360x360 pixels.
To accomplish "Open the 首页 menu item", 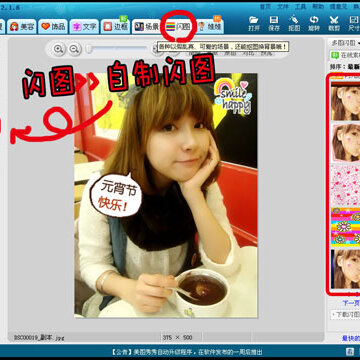I will (x=265, y=6).
